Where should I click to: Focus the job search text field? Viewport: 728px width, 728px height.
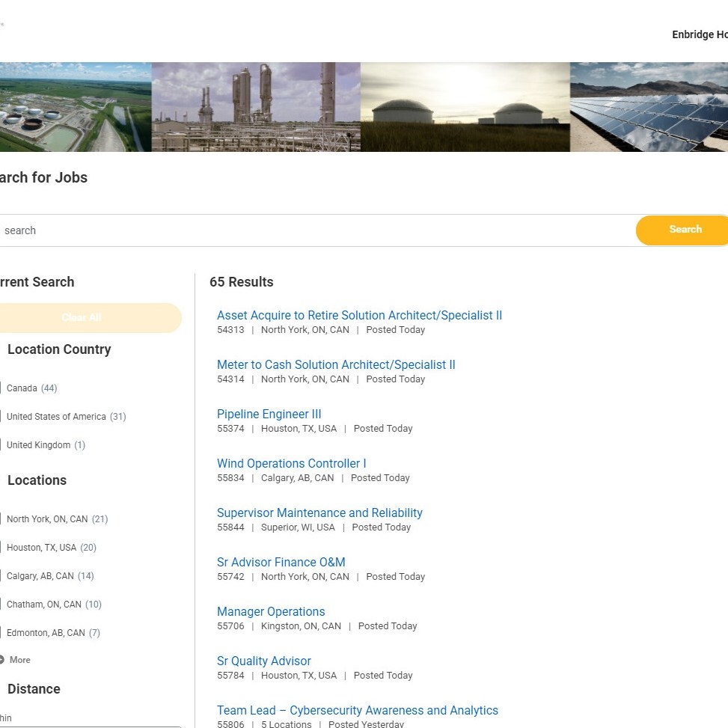coord(314,230)
